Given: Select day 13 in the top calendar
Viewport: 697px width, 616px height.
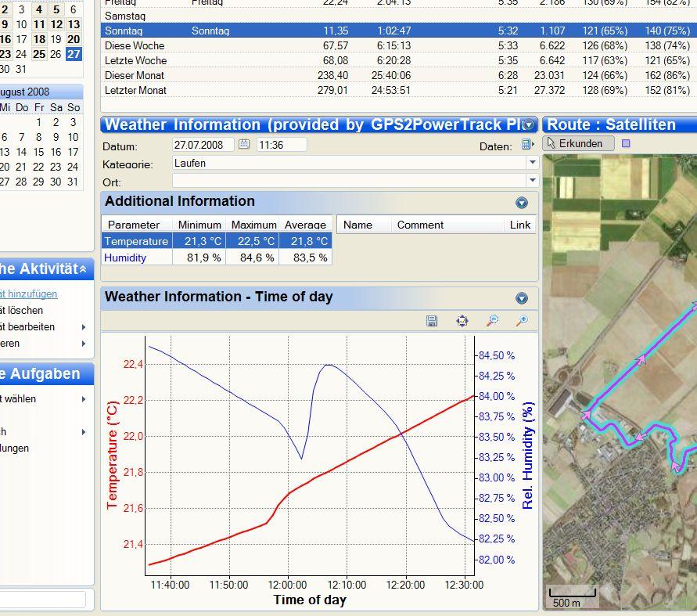Looking at the screenshot, I should click(74, 24).
